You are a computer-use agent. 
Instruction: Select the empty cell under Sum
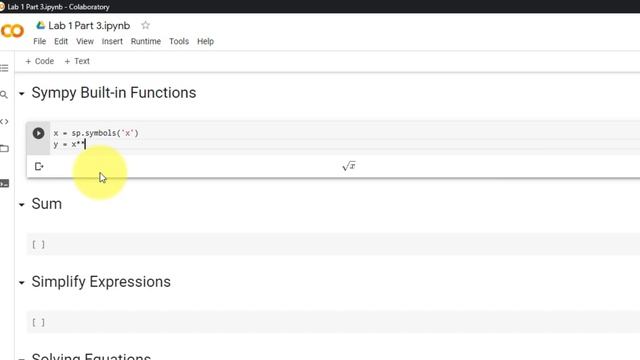[x=333, y=244]
